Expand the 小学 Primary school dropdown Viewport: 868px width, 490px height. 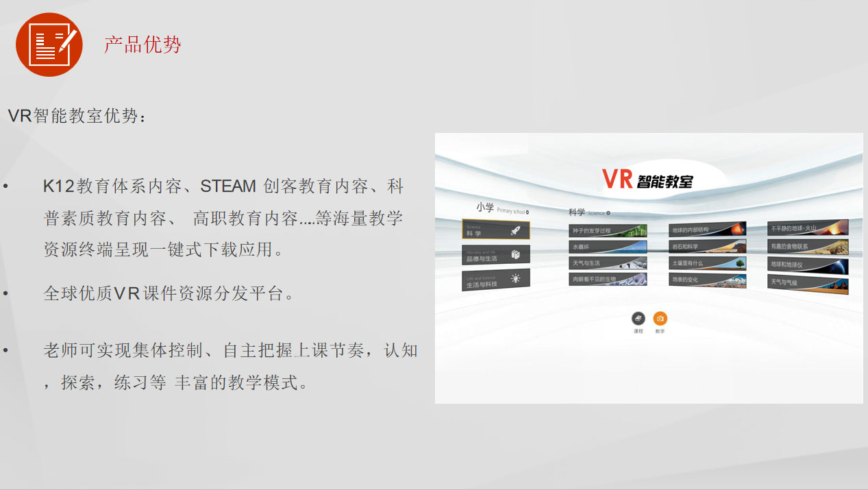(527, 212)
